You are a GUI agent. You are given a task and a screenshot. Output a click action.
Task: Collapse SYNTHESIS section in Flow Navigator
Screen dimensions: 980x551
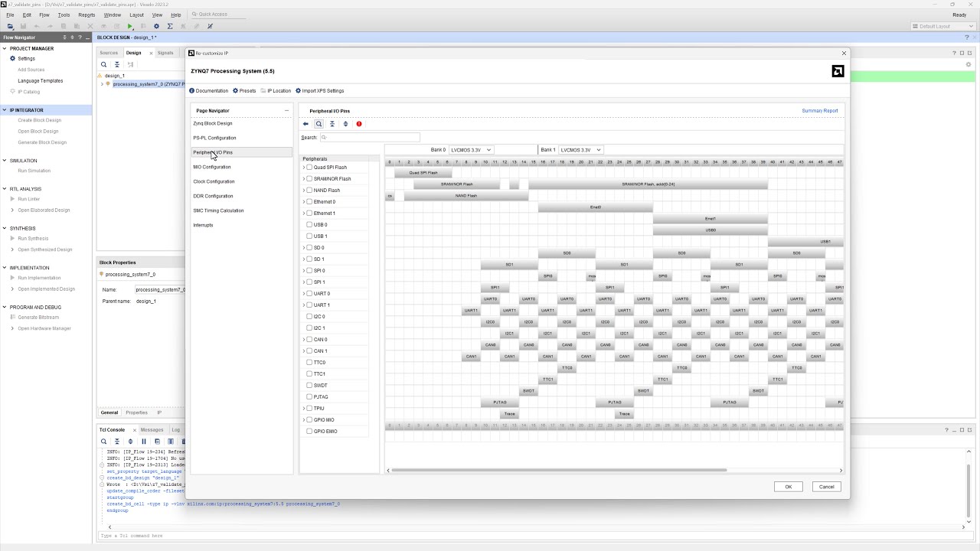pos(5,229)
